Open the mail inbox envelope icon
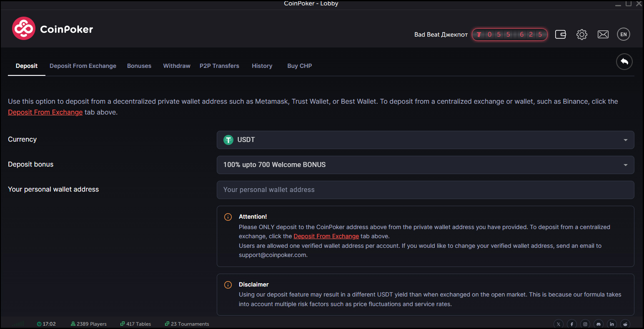The height and width of the screenshot is (329, 644). [603, 35]
